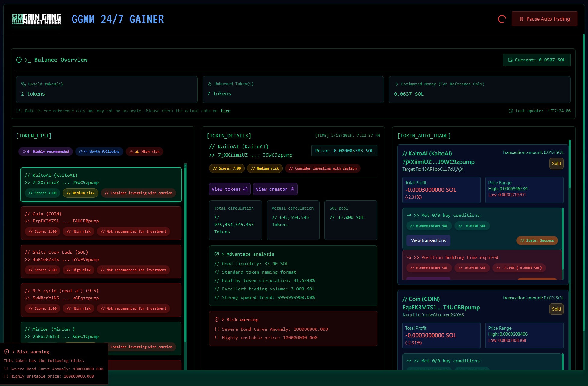Toggle the High risk filter
This screenshot has height=386, width=588.
[144, 151]
